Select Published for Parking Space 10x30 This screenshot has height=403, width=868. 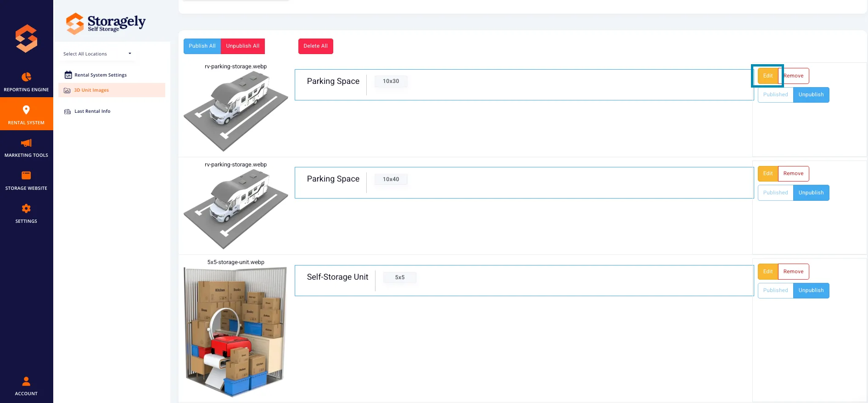point(776,94)
